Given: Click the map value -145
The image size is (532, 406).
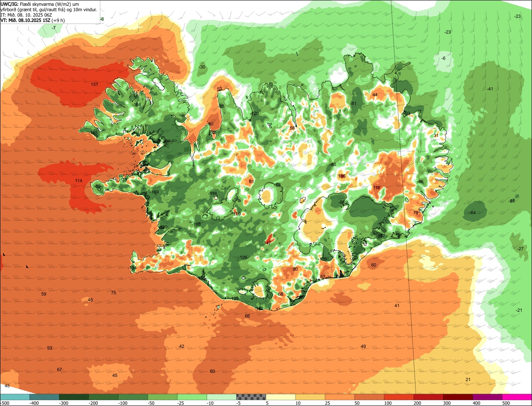Looking at the screenshot, I should (94, 132).
